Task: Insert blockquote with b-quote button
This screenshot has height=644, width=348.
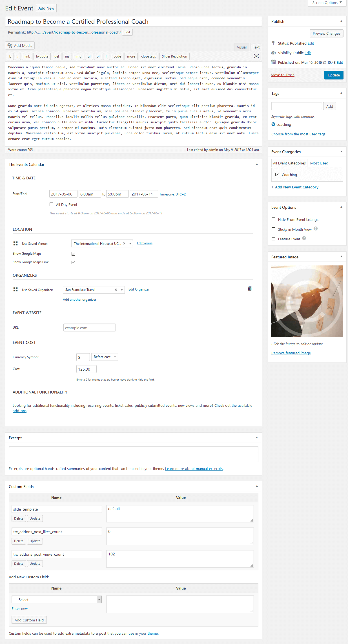Action: coord(42,56)
